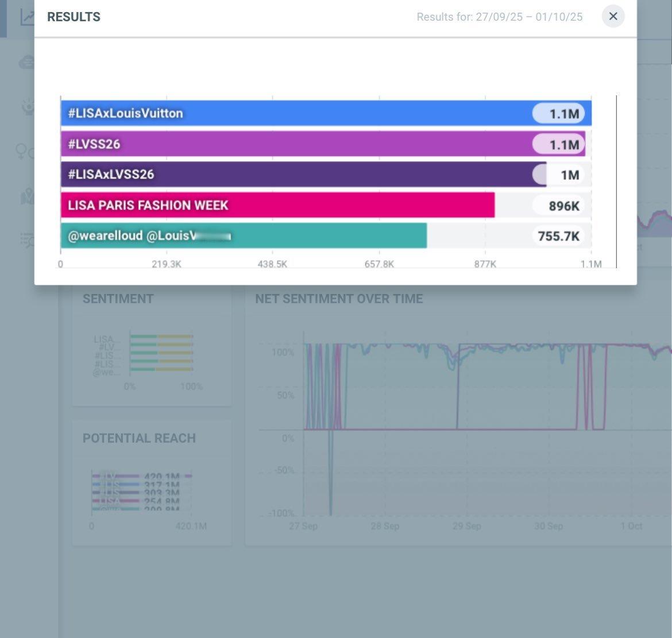
Task: Select the pink LISA PARIS FASHION WEEK bar
Action: (278, 205)
